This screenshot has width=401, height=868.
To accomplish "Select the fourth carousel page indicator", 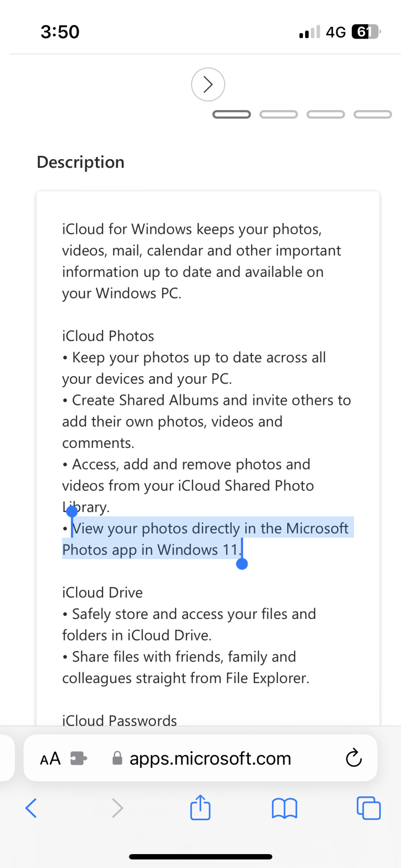I will 373,115.
